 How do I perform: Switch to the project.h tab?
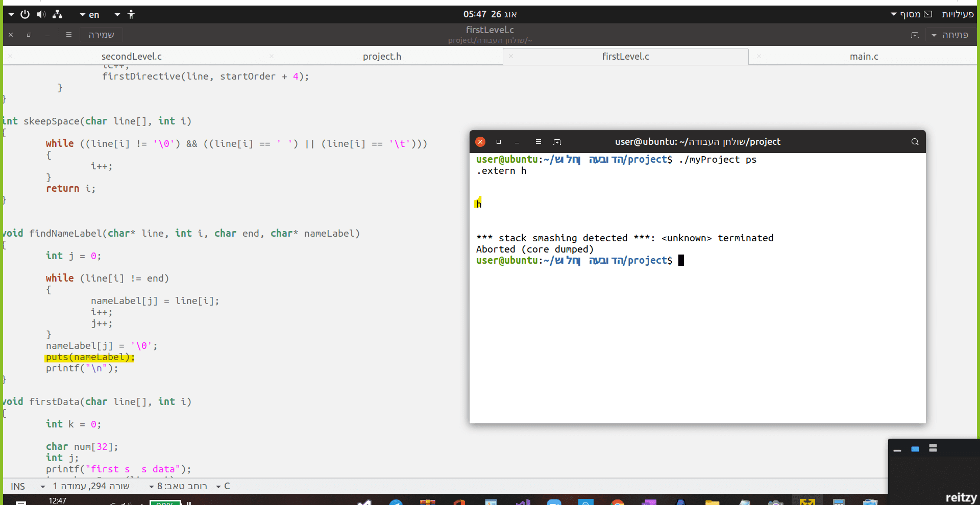(382, 56)
